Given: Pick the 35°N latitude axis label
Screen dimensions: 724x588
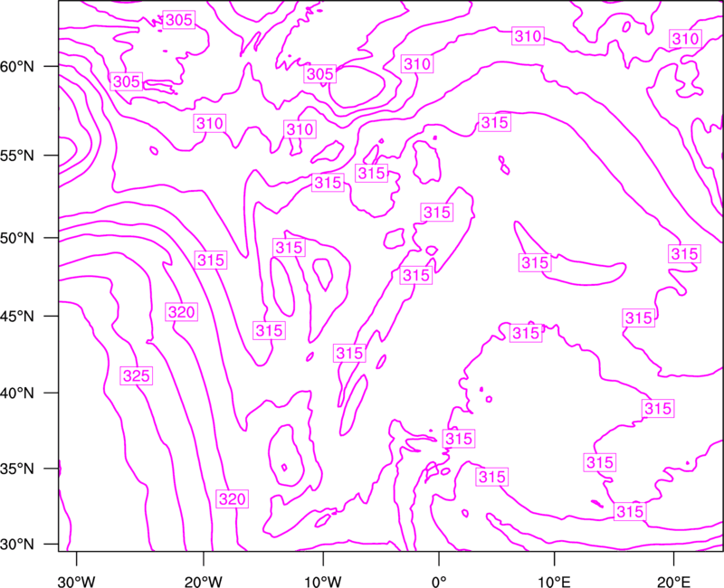Looking at the screenshot, I should click(17, 469).
